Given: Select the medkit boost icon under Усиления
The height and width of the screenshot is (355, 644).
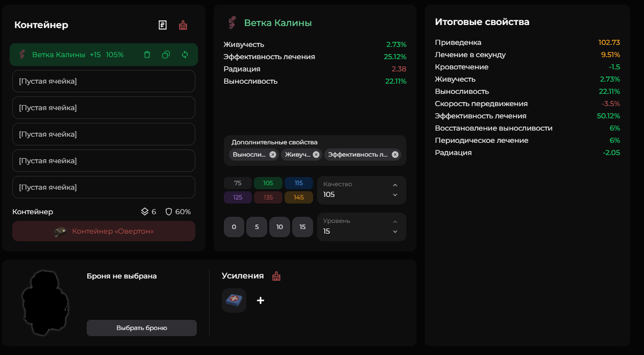Looking at the screenshot, I should coord(234,300).
